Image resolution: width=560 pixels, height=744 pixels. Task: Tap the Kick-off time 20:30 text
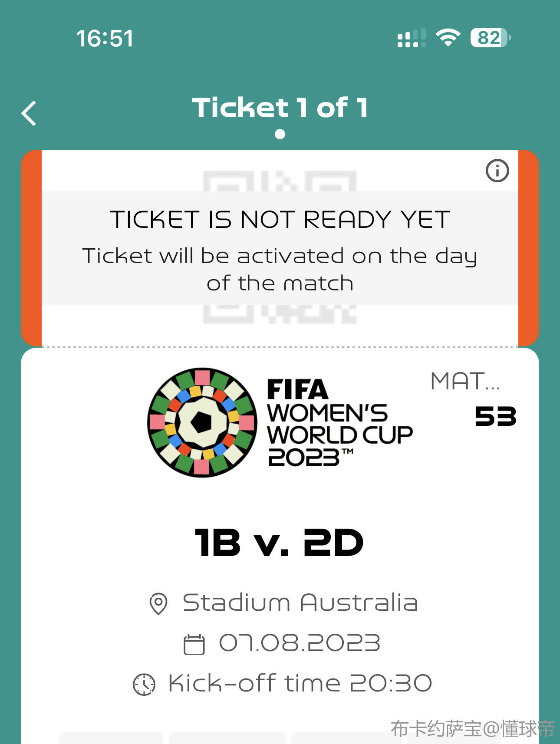pyautogui.click(x=300, y=683)
